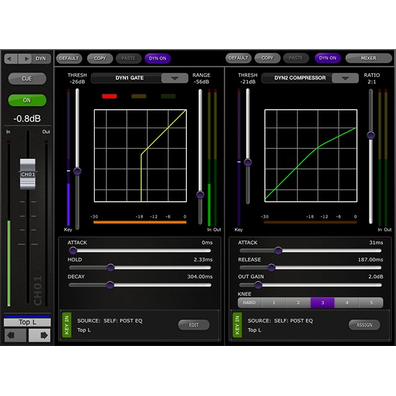Toggle DYN ON for DYN1 gate

[x=157, y=58]
